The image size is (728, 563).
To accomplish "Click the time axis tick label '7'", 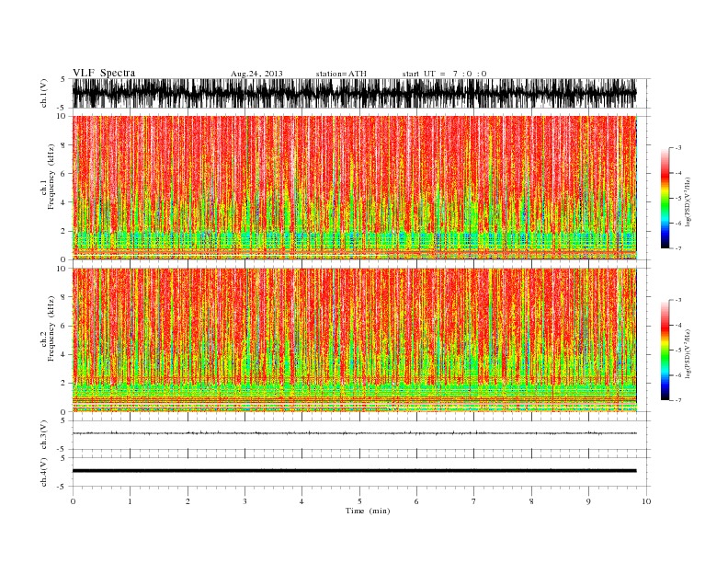I will [474, 501].
